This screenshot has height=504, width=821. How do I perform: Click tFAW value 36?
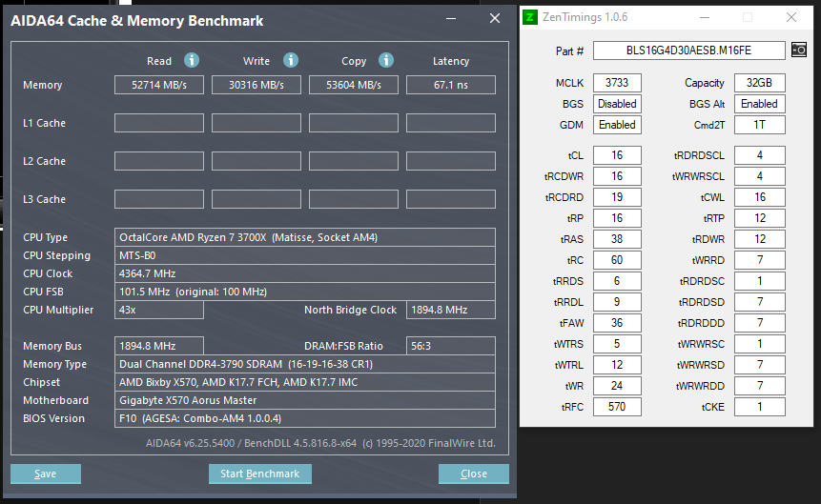coord(617,323)
